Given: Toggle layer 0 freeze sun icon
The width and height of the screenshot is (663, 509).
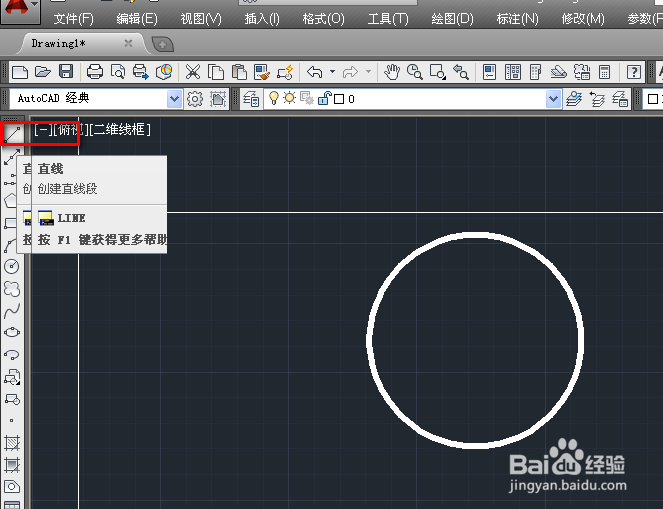Looking at the screenshot, I should click(x=290, y=98).
